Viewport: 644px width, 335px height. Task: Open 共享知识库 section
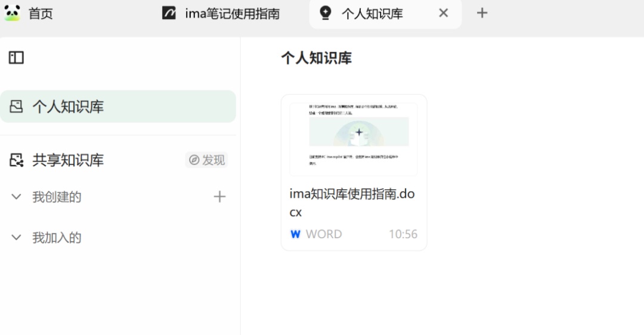pos(68,160)
